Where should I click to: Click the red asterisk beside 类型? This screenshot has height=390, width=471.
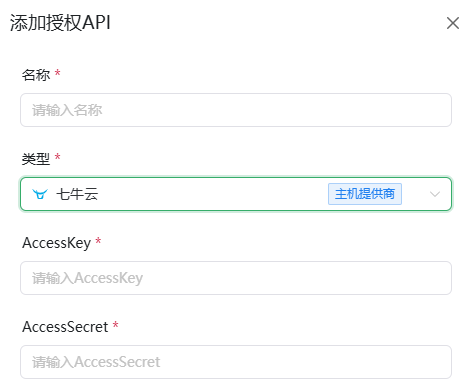point(57,157)
